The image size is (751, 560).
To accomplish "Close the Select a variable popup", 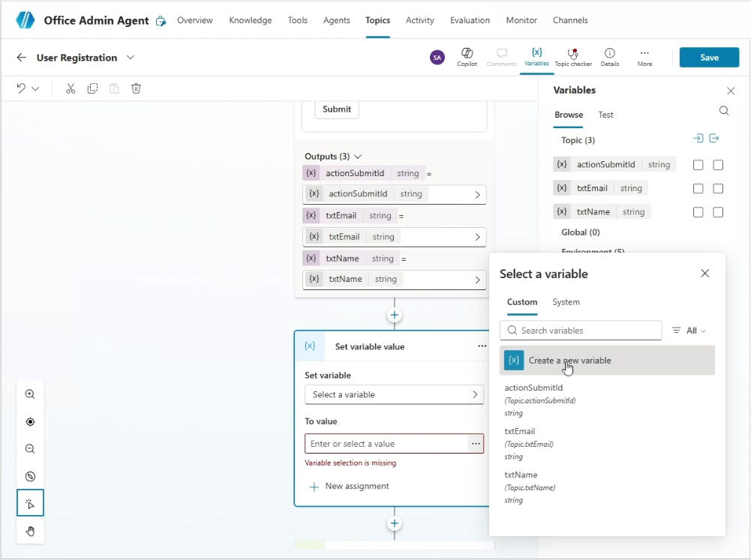I will (x=705, y=274).
